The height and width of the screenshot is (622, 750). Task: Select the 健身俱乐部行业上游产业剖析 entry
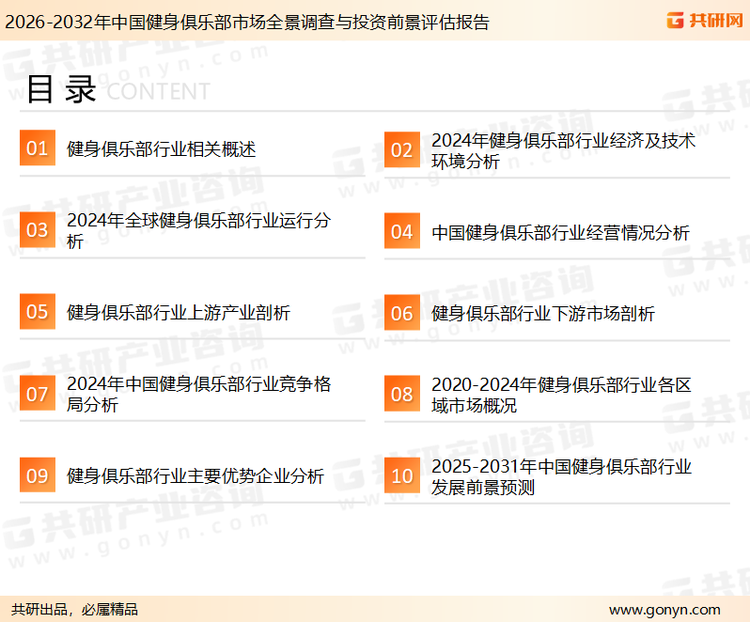point(178,313)
